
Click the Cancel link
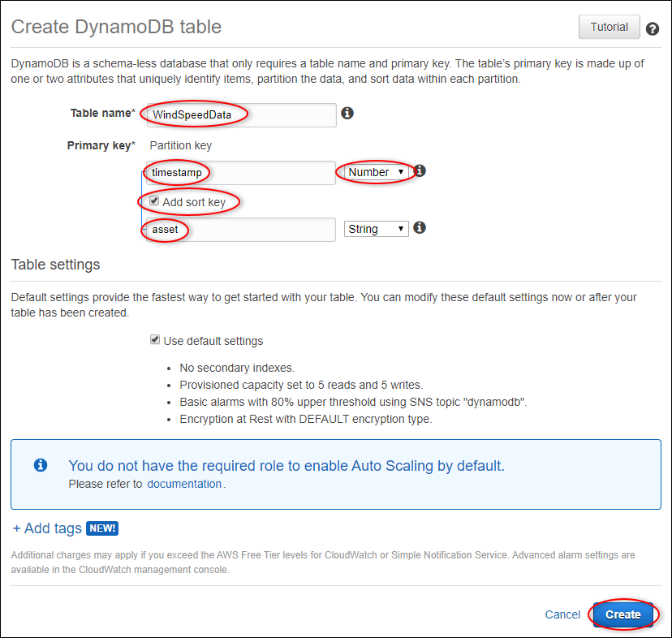click(x=562, y=614)
